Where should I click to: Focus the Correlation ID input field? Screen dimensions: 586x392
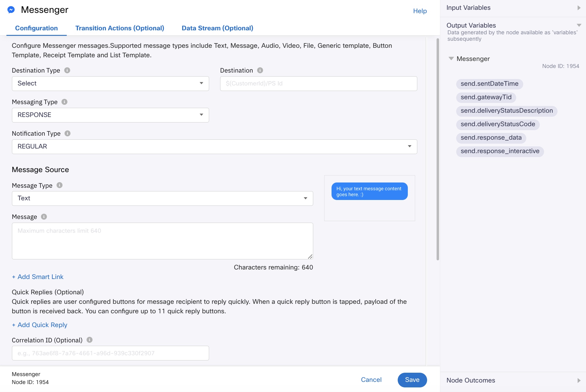[110, 353]
